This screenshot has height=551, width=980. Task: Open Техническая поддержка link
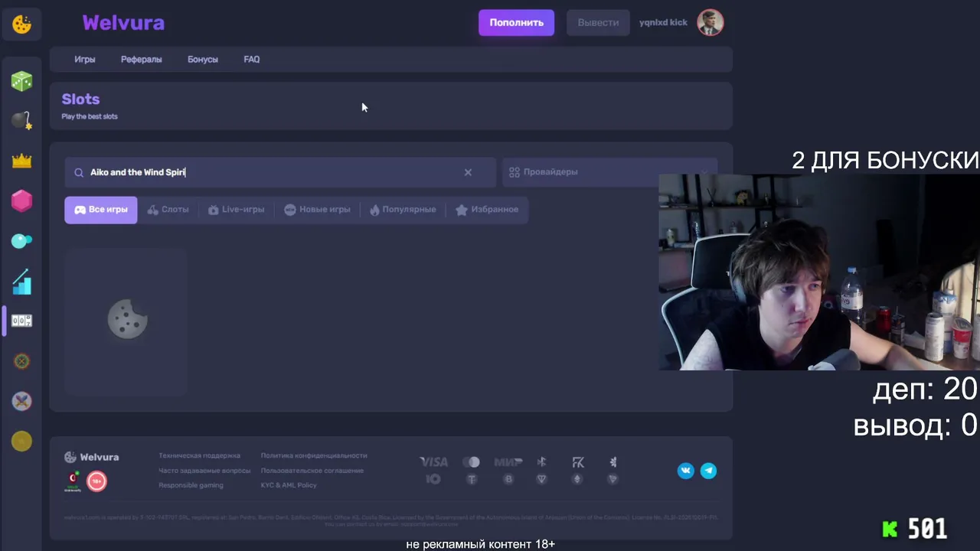point(199,456)
